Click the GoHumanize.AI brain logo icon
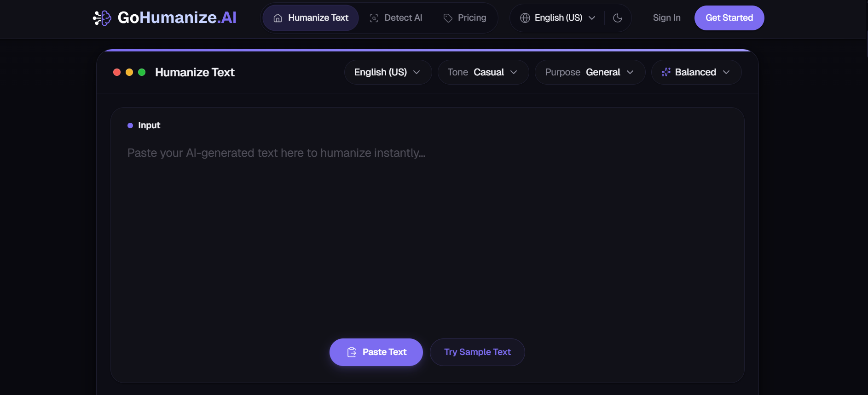The height and width of the screenshot is (395, 868). tap(102, 18)
